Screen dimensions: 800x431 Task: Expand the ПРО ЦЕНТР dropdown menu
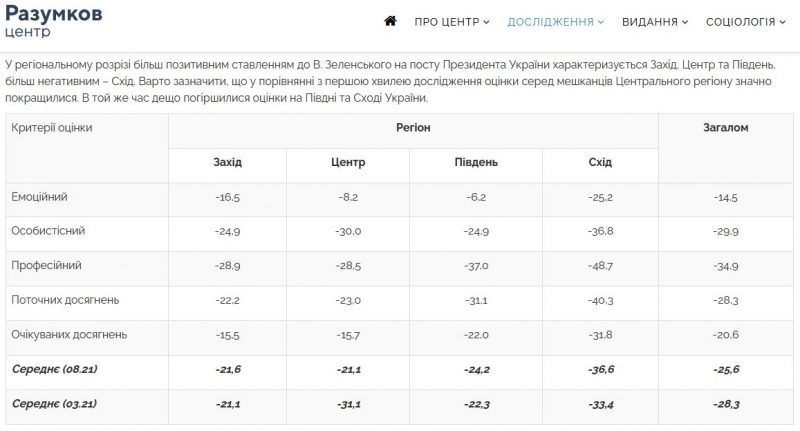click(x=452, y=21)
